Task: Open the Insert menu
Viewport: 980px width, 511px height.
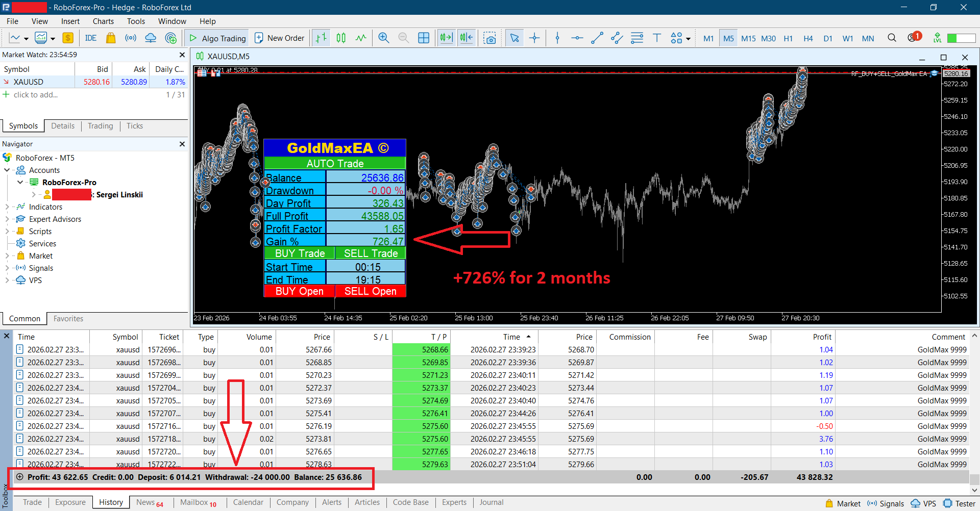Action: (70, 21)
